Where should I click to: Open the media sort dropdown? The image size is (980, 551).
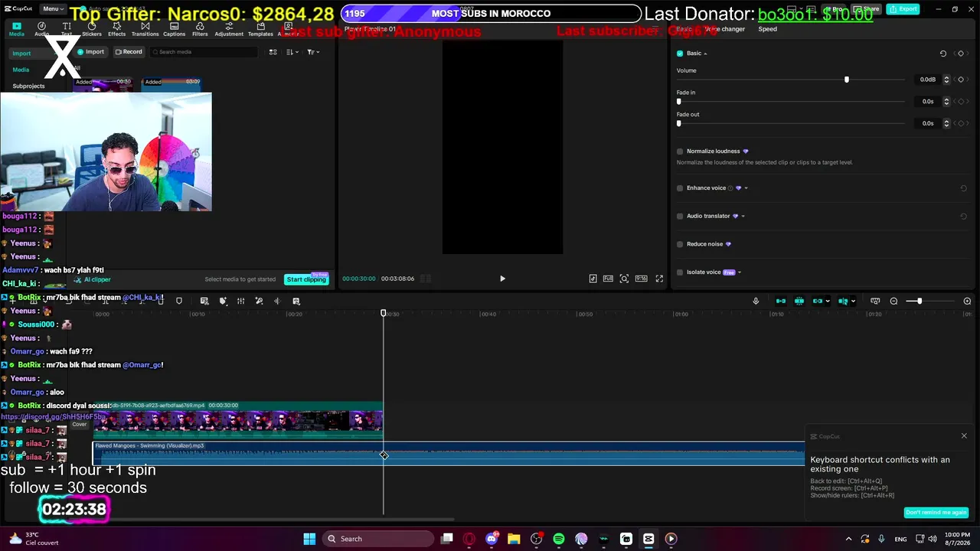292,52
